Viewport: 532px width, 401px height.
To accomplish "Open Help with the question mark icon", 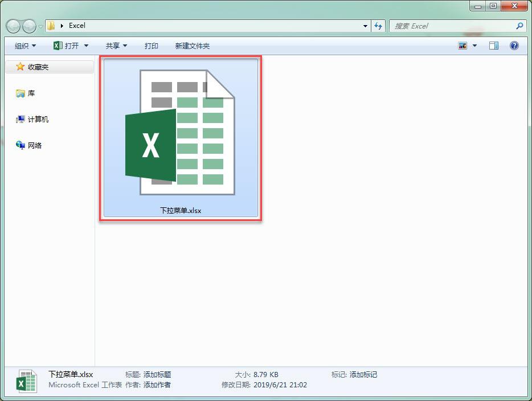I will [514, 46].
